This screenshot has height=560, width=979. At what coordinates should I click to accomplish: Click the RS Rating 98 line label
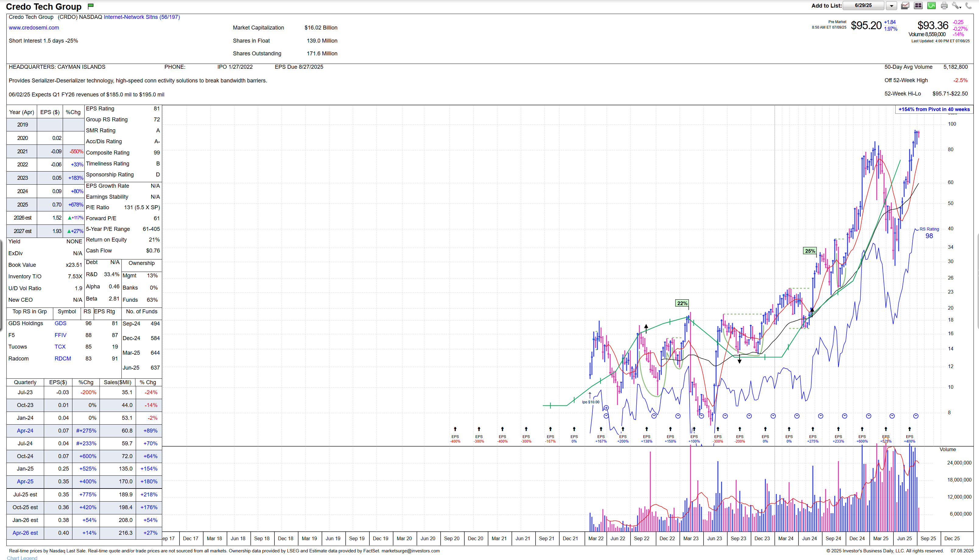[929, 233]
